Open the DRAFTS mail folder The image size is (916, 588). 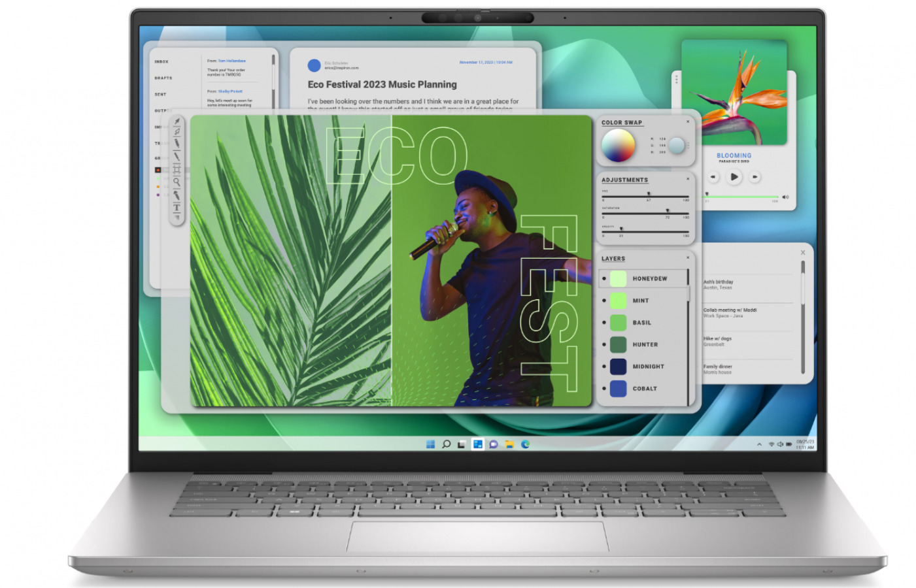(163, 78)
